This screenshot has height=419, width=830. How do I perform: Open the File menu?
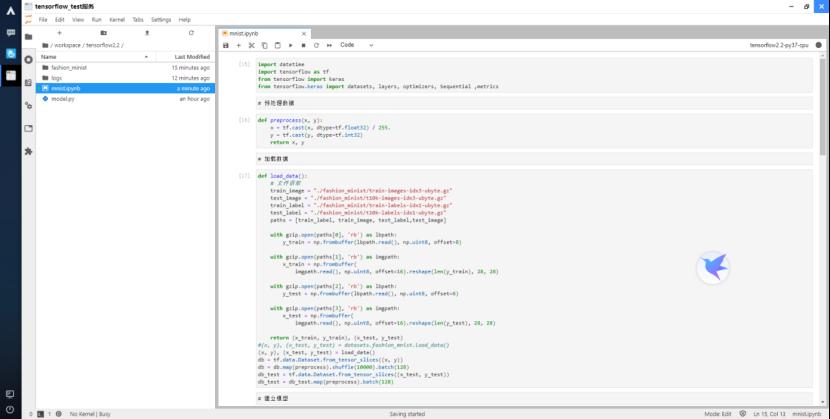coord(43,20)
